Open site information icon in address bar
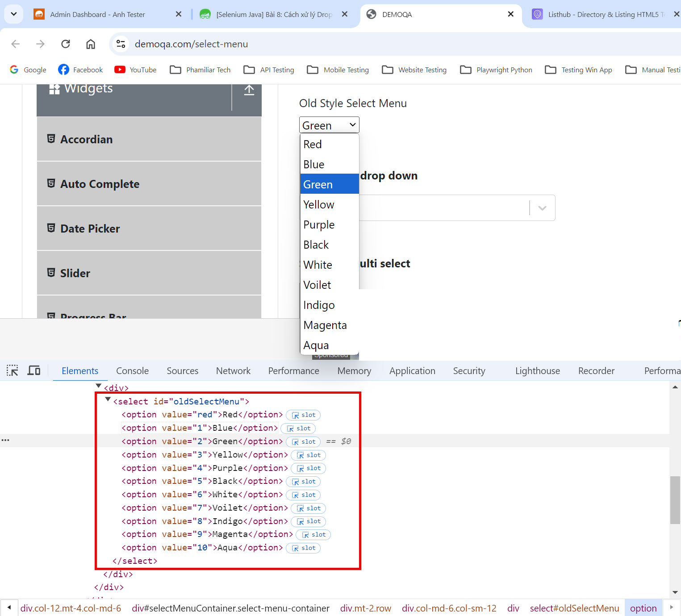Image resolution: width=681 pixels, height=616 pixels. coord(121,44)
